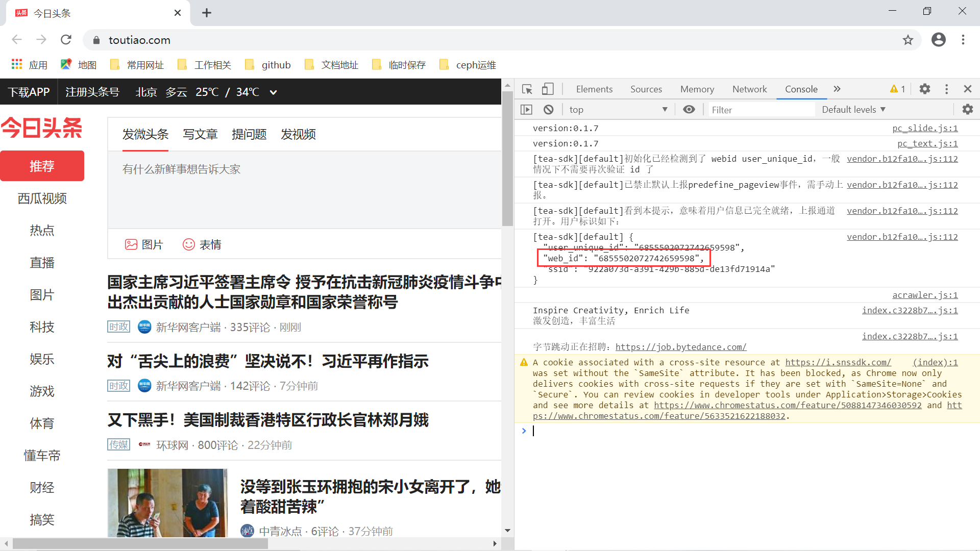Switch to the Sources tab
Screen dimensions: 980x551
(x=646, y=89)
